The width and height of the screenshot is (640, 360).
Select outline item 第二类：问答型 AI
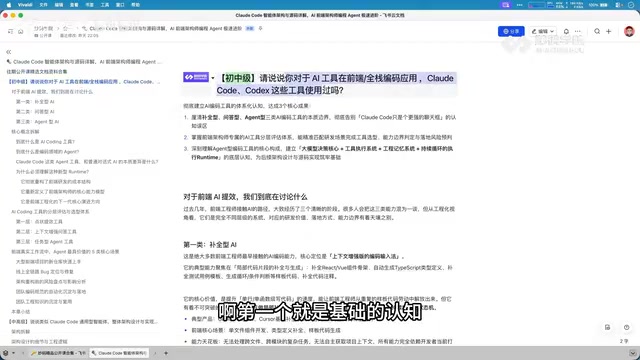coord(35,111)
